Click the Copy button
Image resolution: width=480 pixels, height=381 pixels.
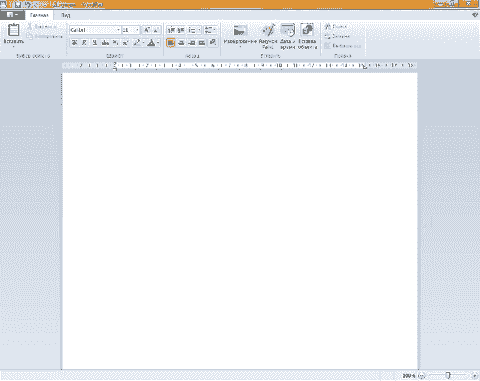coord(45,36)
